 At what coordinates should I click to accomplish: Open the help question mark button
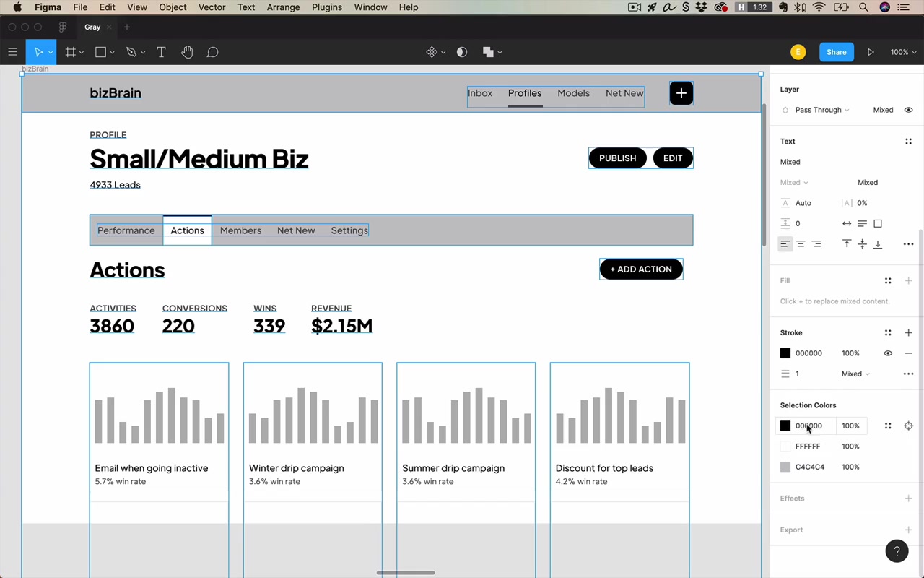point(897,551)
